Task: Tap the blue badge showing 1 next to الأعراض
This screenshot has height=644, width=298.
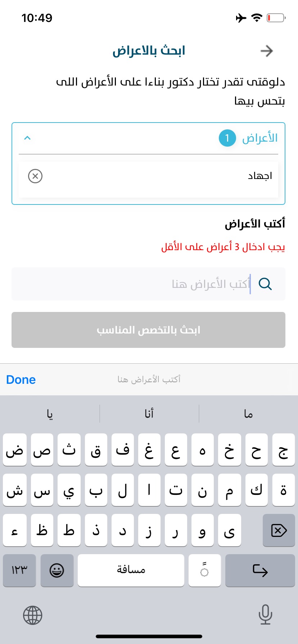Action: click(227, 138)
